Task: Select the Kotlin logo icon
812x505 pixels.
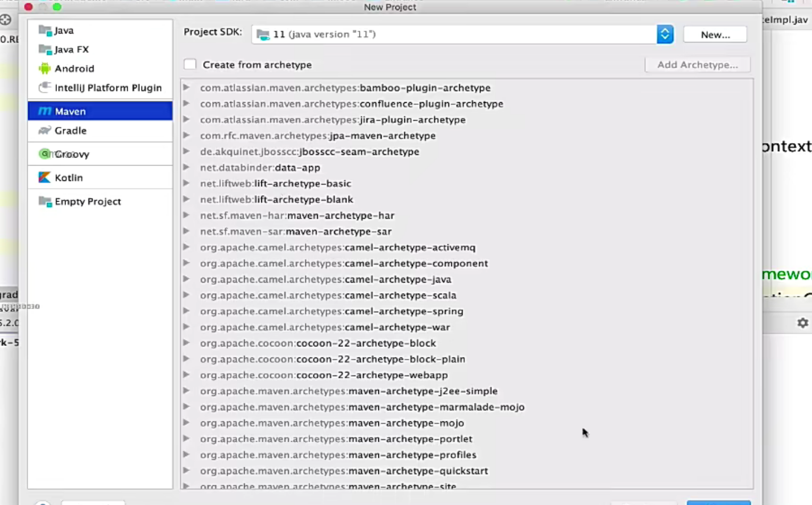Action: point(45,178)
